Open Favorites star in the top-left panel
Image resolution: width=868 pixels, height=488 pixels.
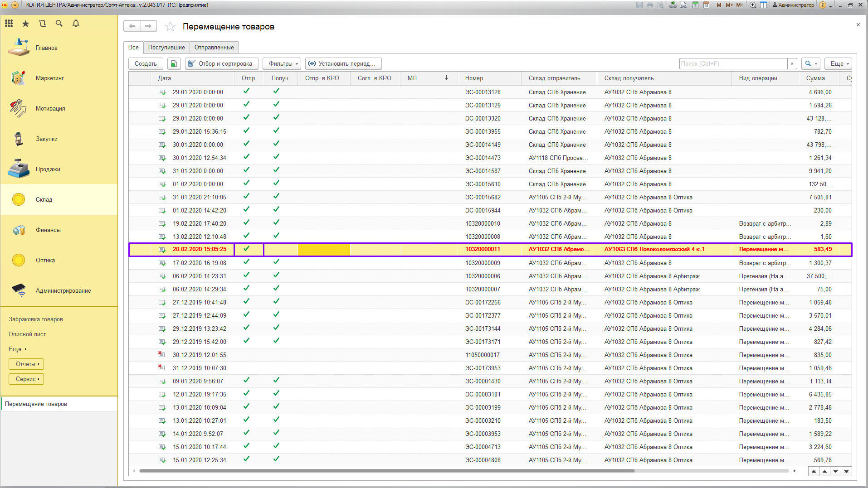(x=26, y=24)
